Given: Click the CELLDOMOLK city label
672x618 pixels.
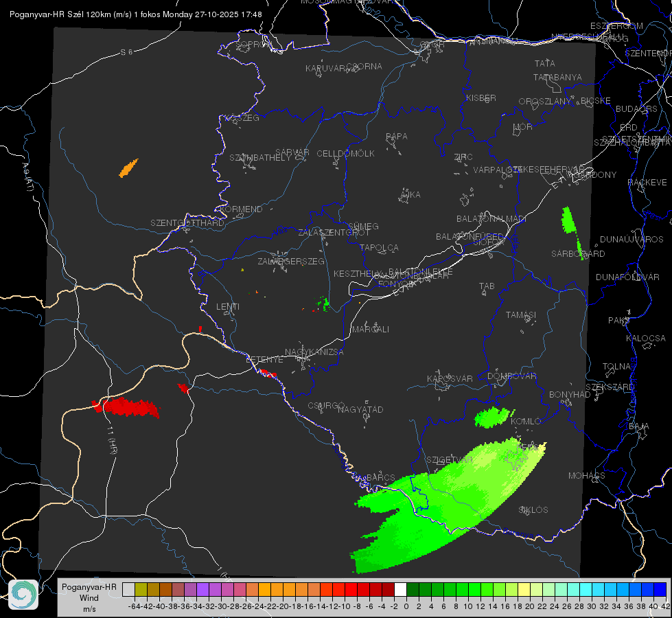Looking at the screenshot, I should point(345,154).
